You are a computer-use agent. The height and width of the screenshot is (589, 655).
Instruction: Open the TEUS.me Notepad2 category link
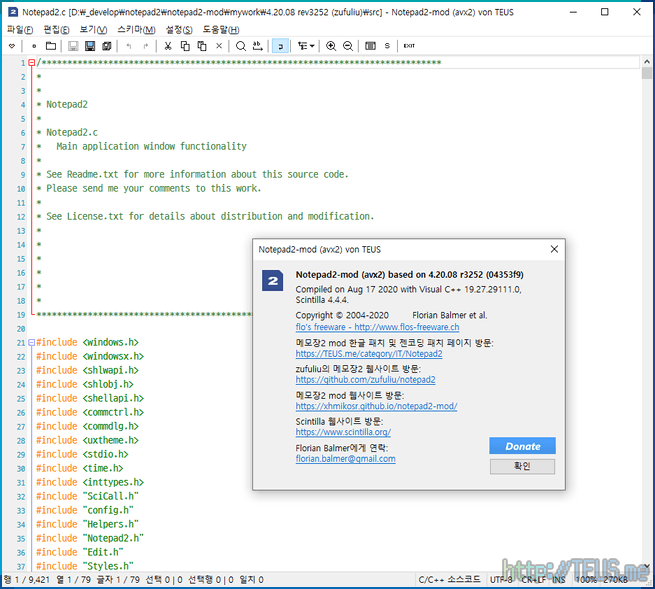tap(369, 354)
